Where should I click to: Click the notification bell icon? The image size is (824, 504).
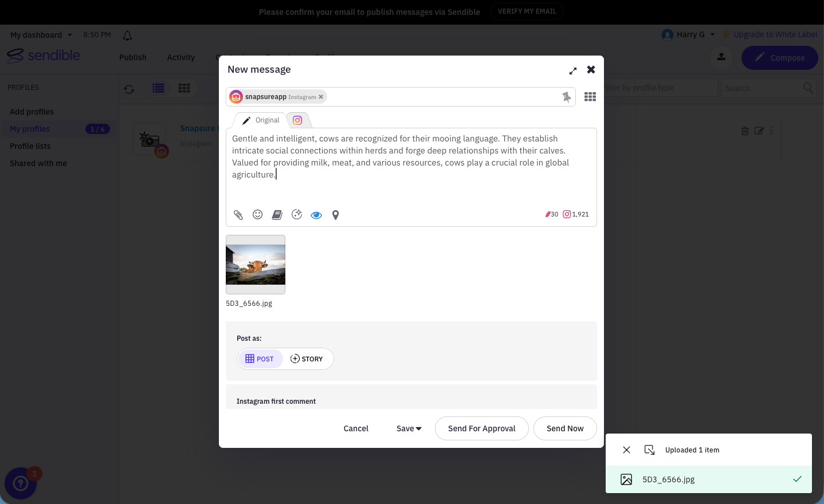(x=127, y=36)
